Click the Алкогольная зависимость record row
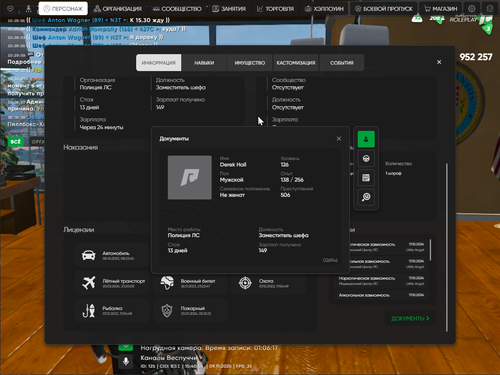The height and width of the screenshot is (375, 500). tap(381, 295)
